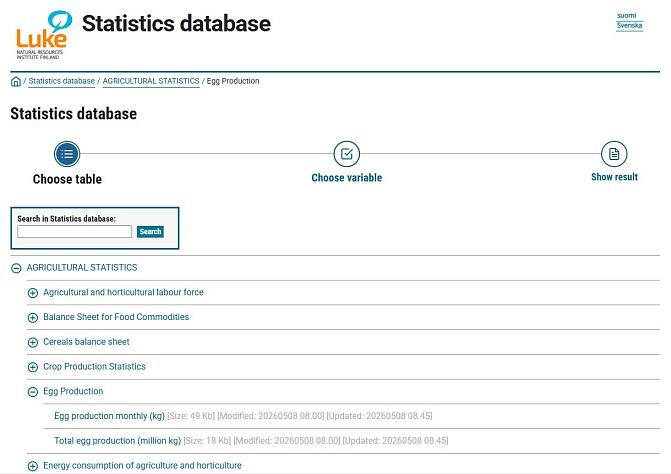Click the Show result document icon

point(614,154)
